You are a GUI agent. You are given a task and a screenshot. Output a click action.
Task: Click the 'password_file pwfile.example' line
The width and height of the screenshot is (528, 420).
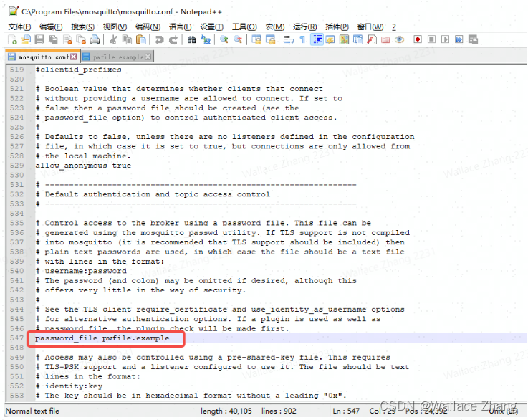point(102,338)
